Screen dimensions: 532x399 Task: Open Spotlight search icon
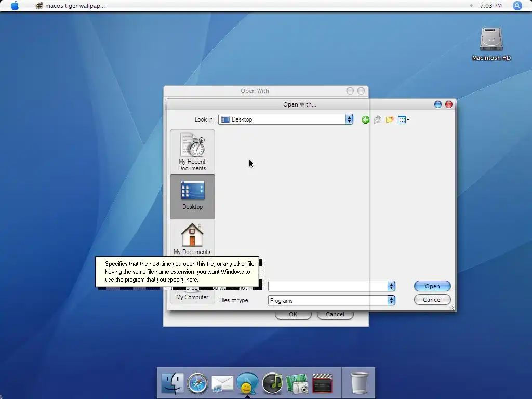[517, 6]
